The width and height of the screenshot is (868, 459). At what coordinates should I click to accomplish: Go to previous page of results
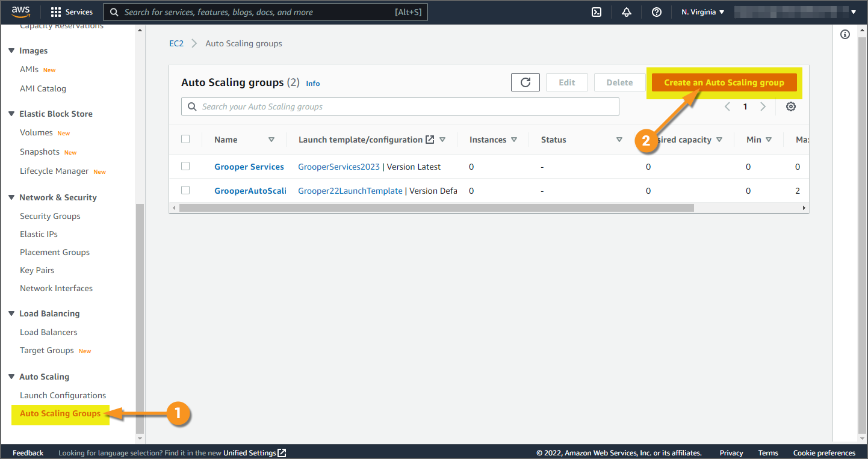[x=727, y=106]
